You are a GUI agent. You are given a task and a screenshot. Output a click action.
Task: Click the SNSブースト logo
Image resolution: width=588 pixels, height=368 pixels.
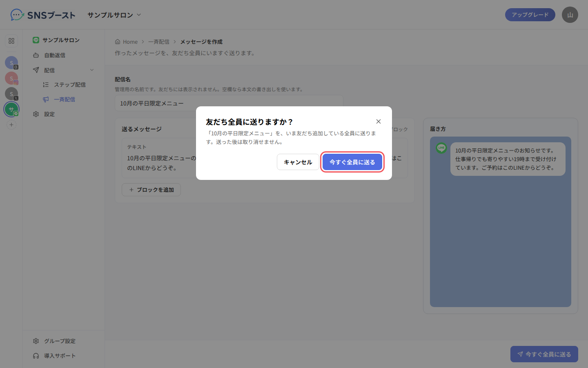coord(43,15)
